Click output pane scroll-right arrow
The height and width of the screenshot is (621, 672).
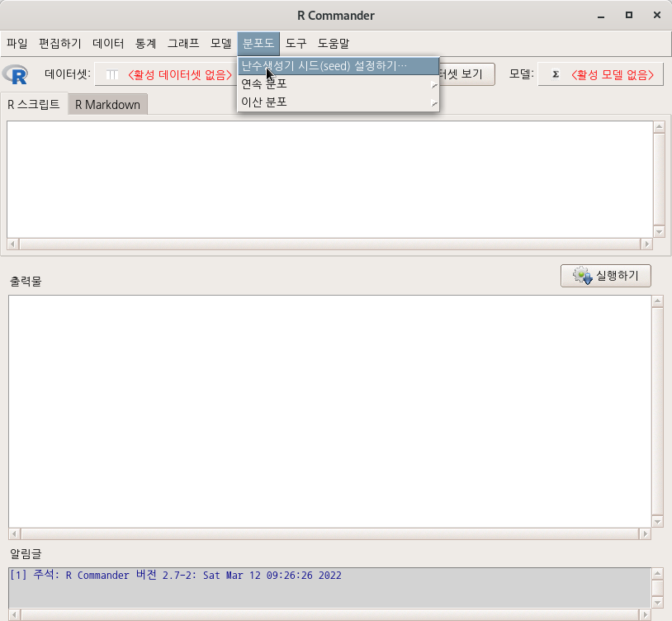point(645,533)
